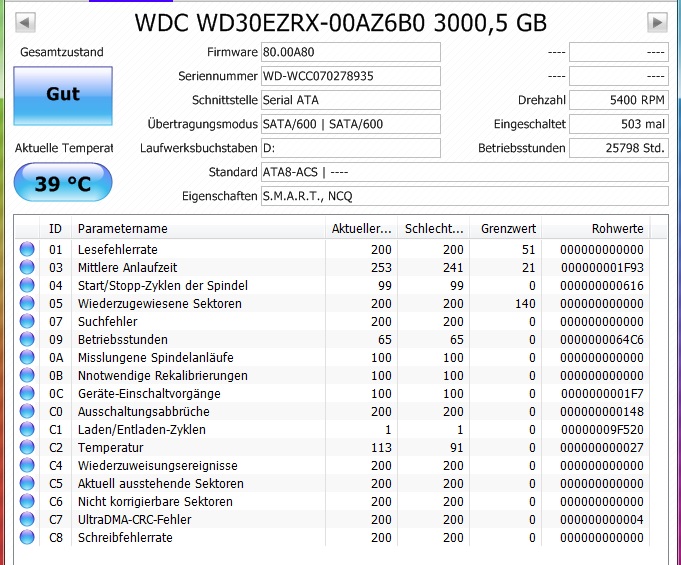Select the Nicht korrigierbare Sektoren text
Screen dimensions: 681x565
click(155, 502)
